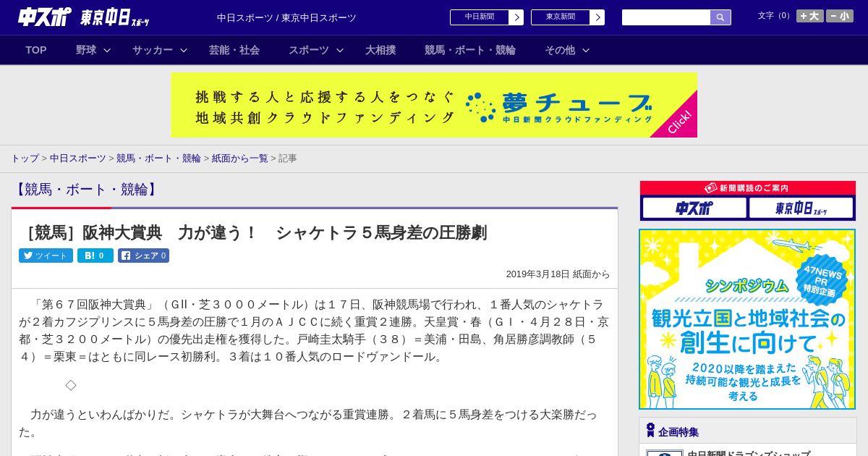Open 競馬・ボート・競輪 menu item
Image resolution: width=868 pixels, height=456 pixels.
pyautogui.click(x=470, y=50)
